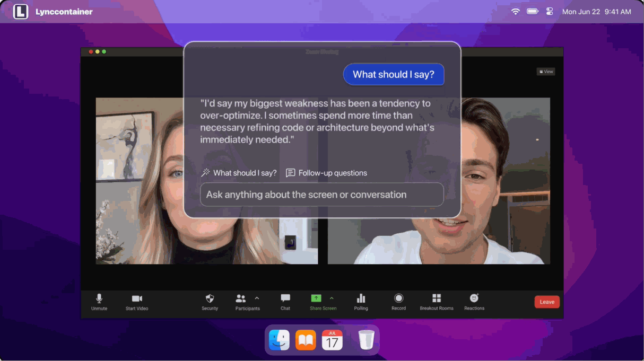644x361 pixels.
Task: Open Polling from the meeting toolbar
Action: click(x=361, y=301)
